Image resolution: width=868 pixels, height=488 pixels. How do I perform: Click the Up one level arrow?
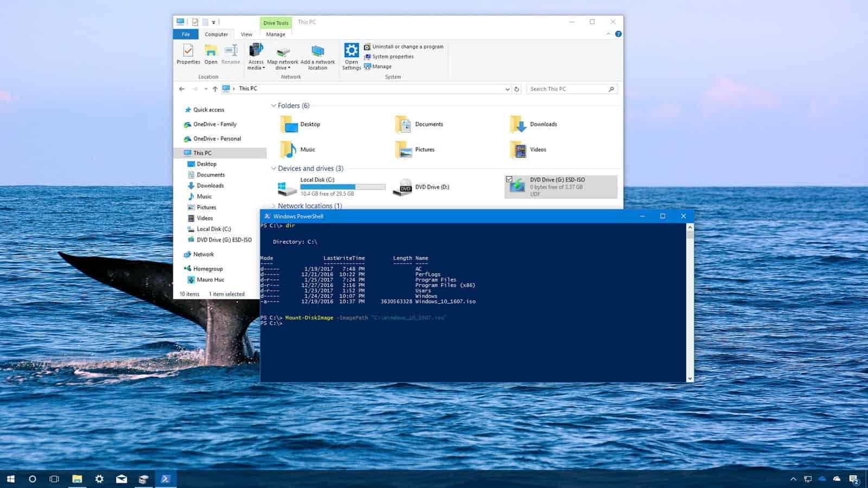pos(215,89)
